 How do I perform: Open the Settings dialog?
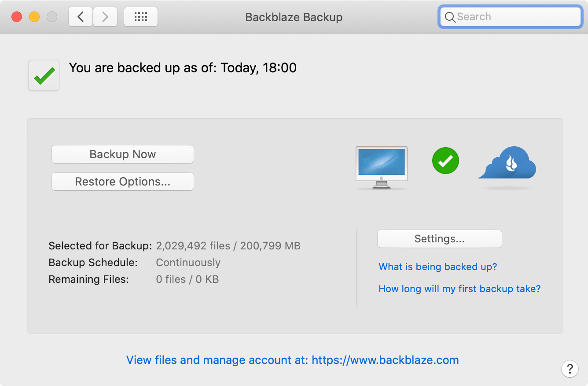click(x=439, y=238)
